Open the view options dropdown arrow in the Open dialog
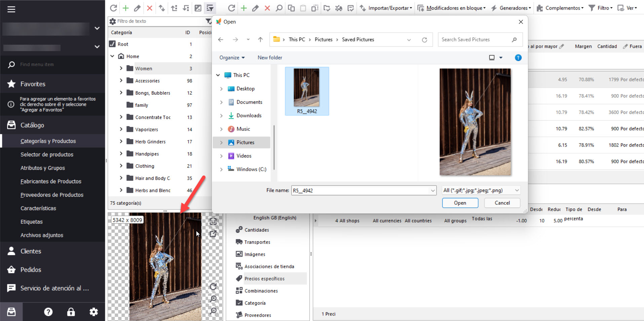This screenshot has width=644, height=321. coord(501,57)
